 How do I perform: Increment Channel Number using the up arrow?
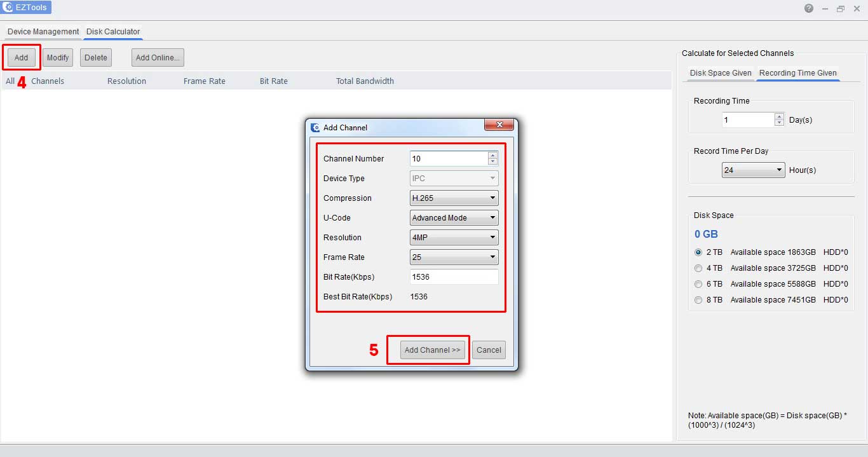(x=492, y=155)
